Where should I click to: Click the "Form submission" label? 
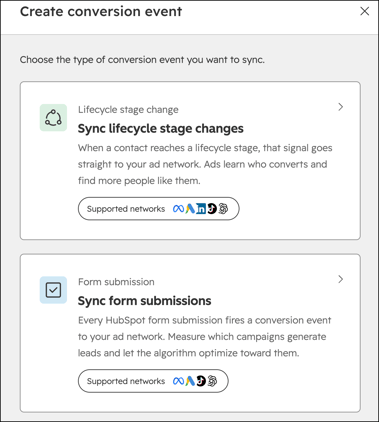pyautogui.click(x=116, y=282)
